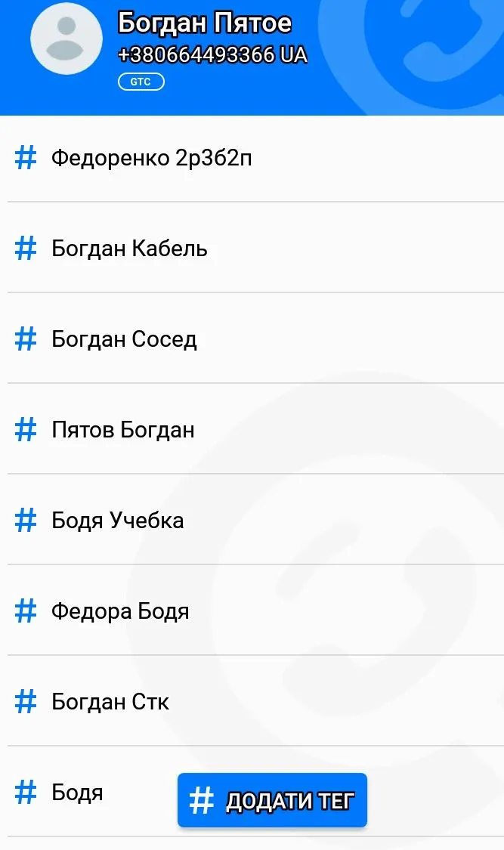Open the Федоренко 2р3б2п tag
The image size is (504, 850).
click(x=151, y=158)
